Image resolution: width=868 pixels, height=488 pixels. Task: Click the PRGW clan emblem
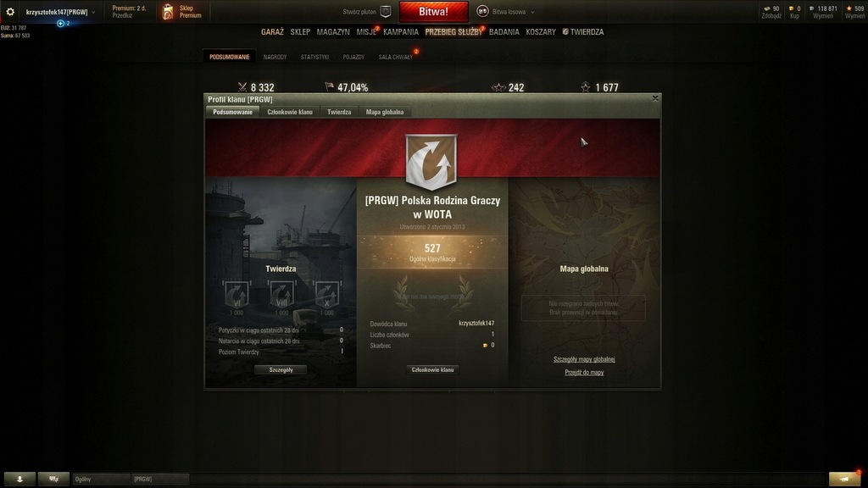click(x=431, y=162)
